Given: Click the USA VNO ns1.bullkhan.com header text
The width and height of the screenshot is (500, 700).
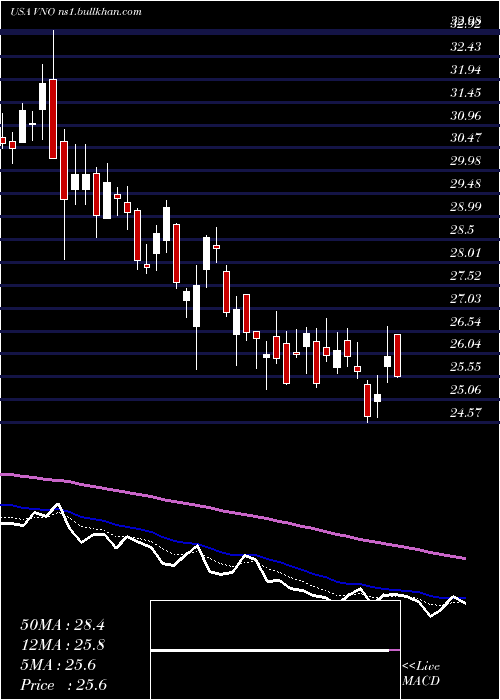Looking at the screenshot, I should point(75,12).
